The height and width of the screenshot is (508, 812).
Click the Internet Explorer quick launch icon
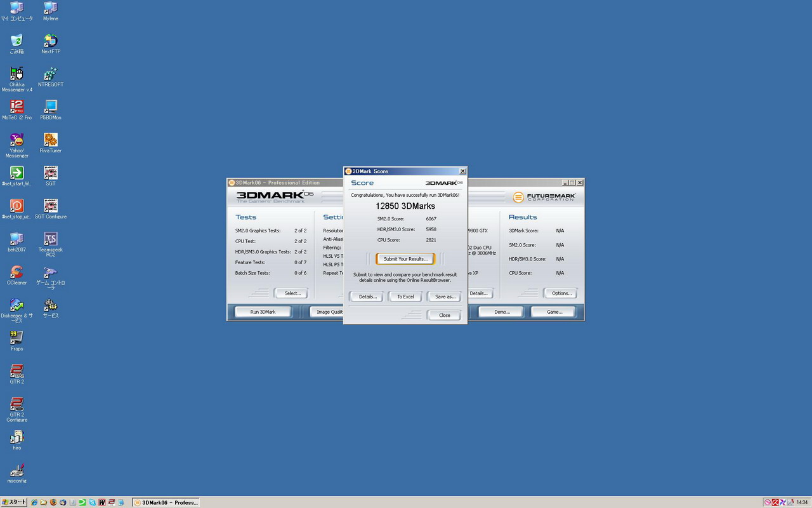(x=34, y=502)
